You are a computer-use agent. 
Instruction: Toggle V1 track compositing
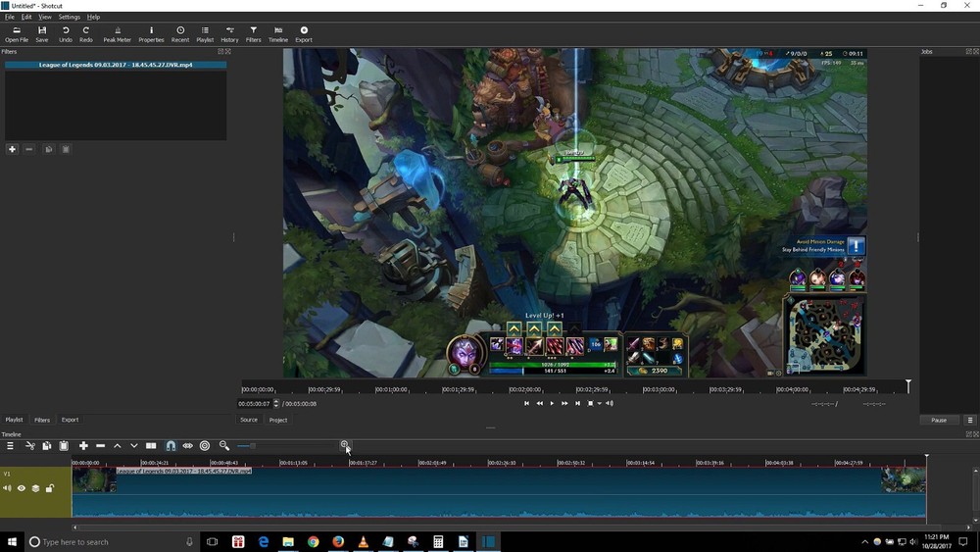point(35,488)
